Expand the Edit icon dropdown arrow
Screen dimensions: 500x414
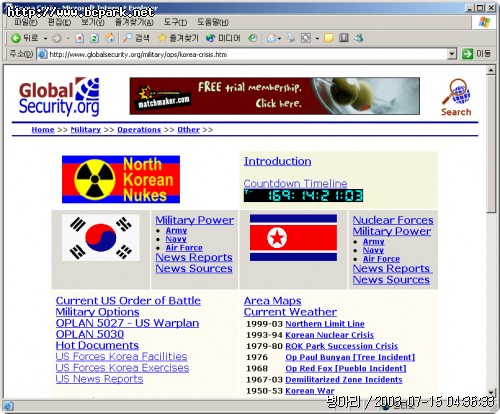pyautogui.click(x=317, y=39)
